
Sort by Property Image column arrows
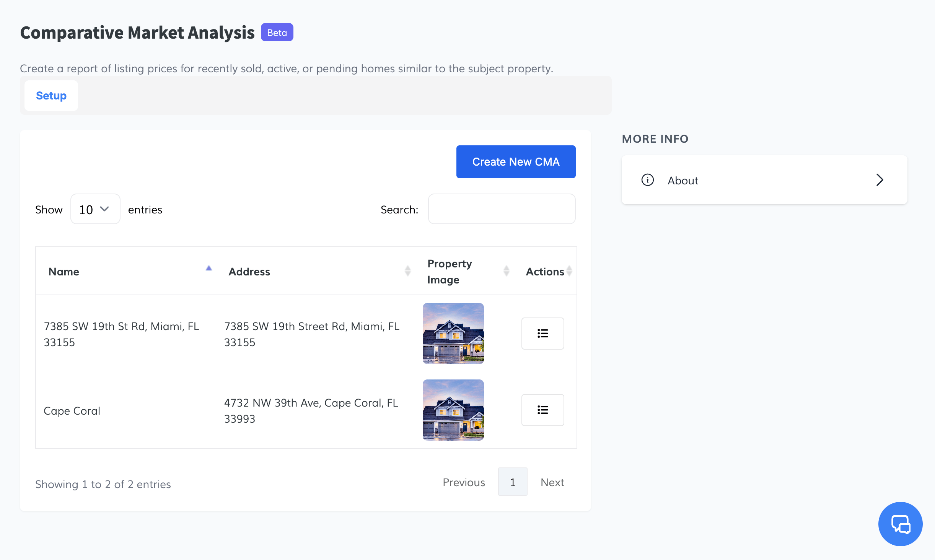[506, 271]
